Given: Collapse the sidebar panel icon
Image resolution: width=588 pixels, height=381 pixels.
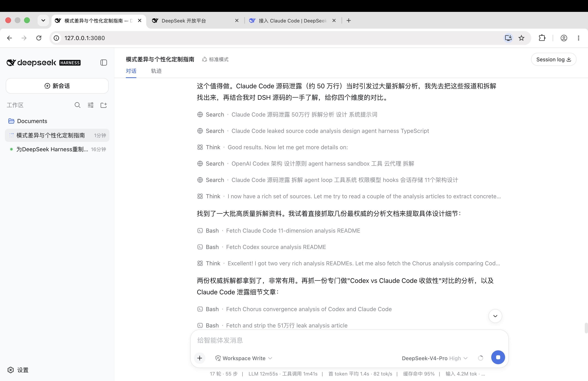Looking at the screenshot, I should (104, 63).
